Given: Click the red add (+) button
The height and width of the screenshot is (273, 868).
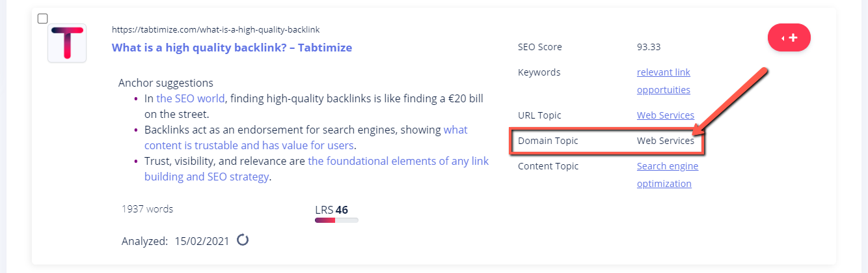Looking at the screenshot, I should click(x=789, y=38).
